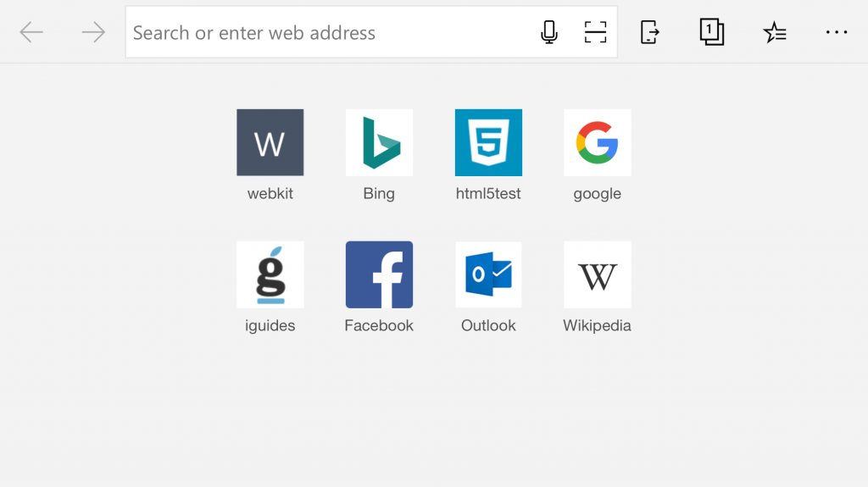
Task: Open the iguides shortcut icon
Action: [270, 274]
